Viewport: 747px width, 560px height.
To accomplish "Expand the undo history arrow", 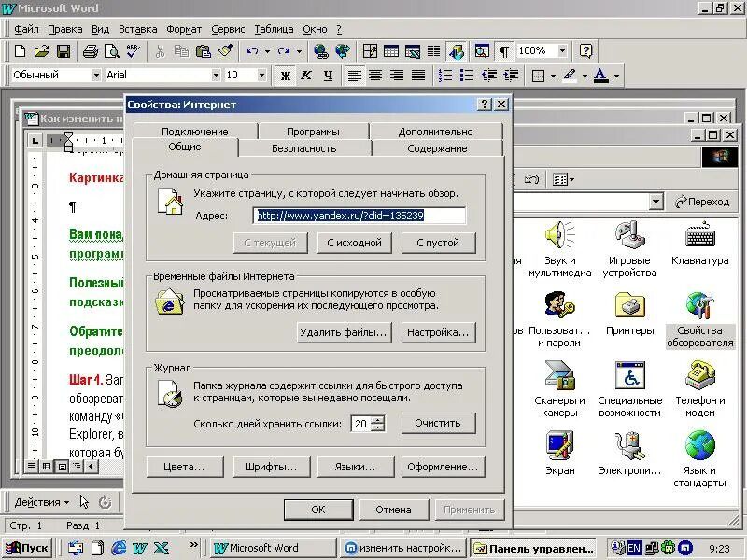I will coord(267,51).
